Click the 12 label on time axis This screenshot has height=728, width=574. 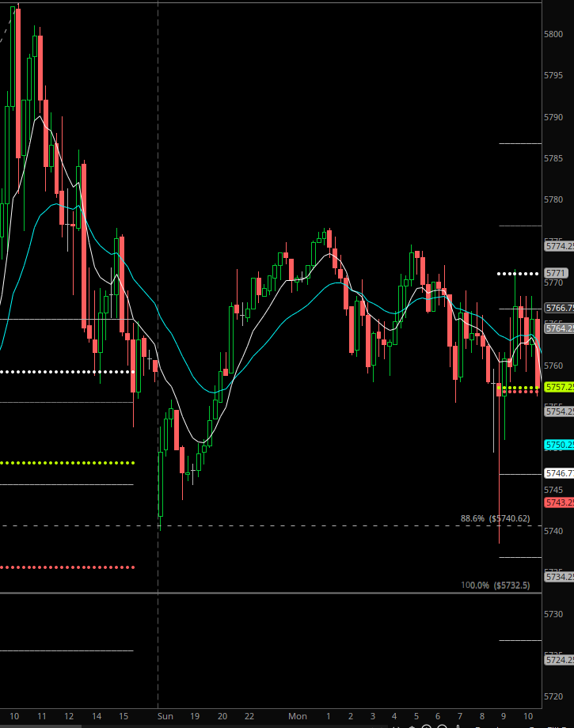tap(69, 716)
